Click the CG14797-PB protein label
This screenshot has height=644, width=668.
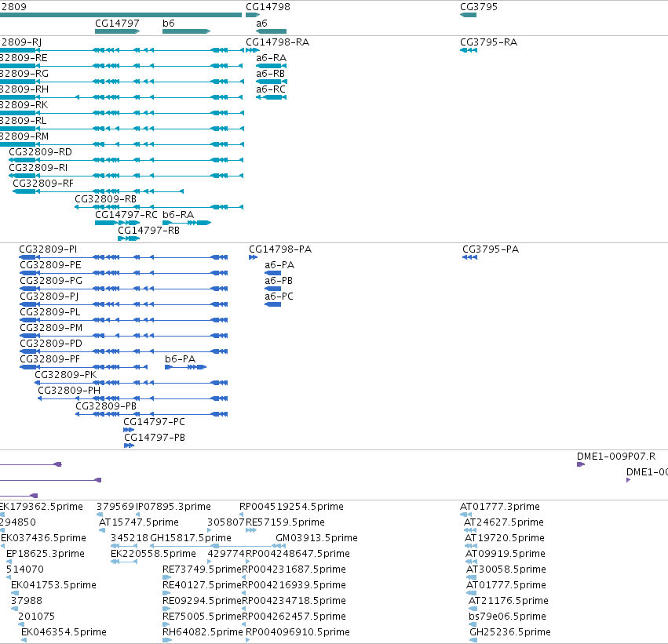coord(155,438)
